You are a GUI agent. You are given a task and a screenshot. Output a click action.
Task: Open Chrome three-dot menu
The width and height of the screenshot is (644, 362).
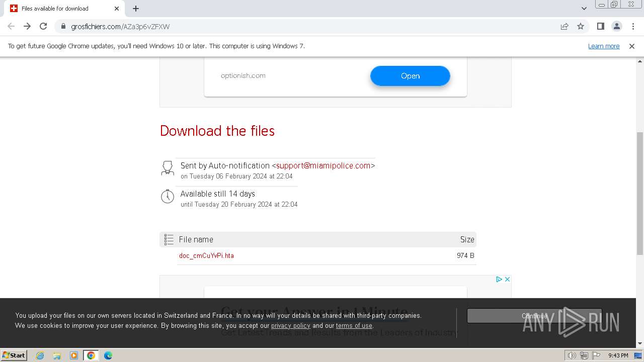633,26
